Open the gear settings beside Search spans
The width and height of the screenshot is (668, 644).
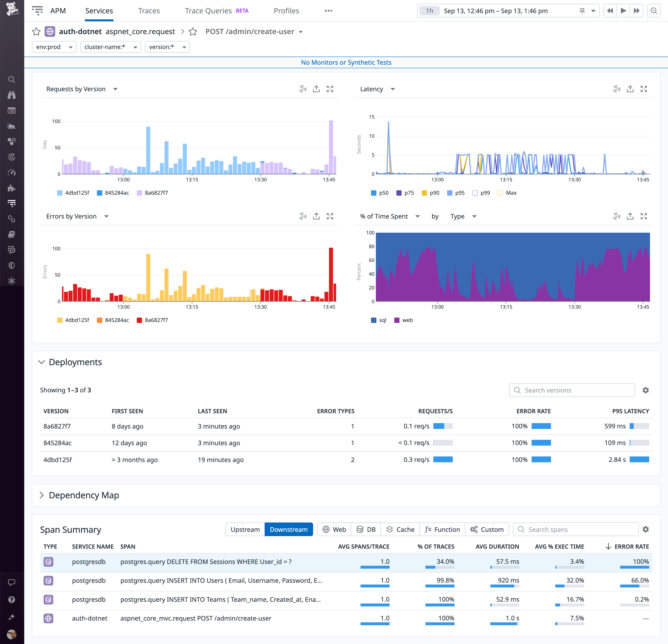click(646, 529)
